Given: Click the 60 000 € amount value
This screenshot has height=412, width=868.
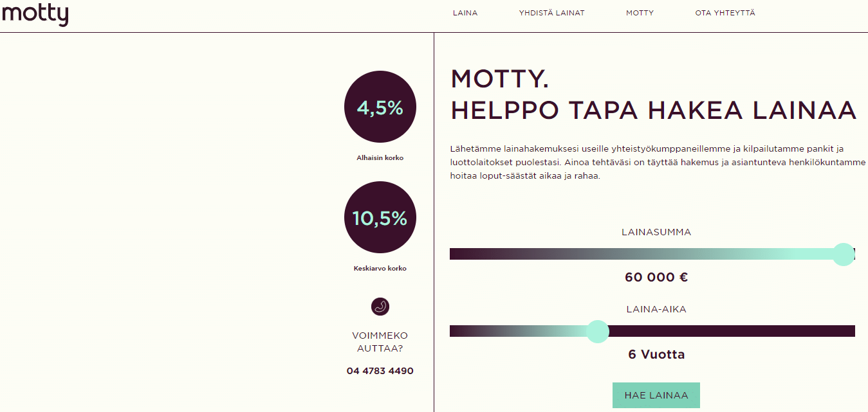Looking at the screenshot, I should point(656,278).
